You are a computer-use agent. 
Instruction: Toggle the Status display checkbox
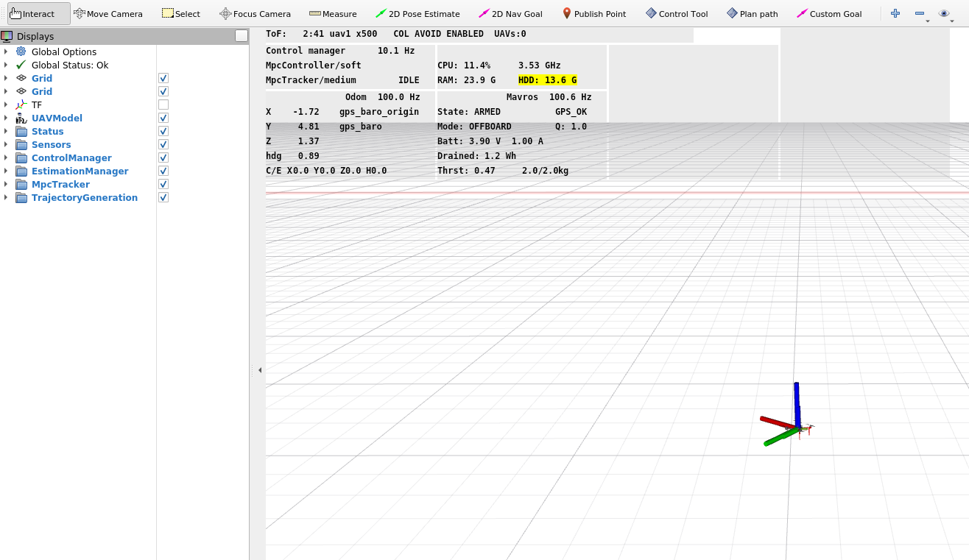(163, 131)
